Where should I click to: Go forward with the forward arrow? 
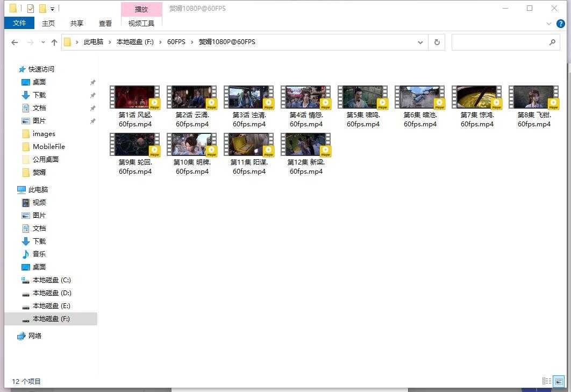pos(31,42)
